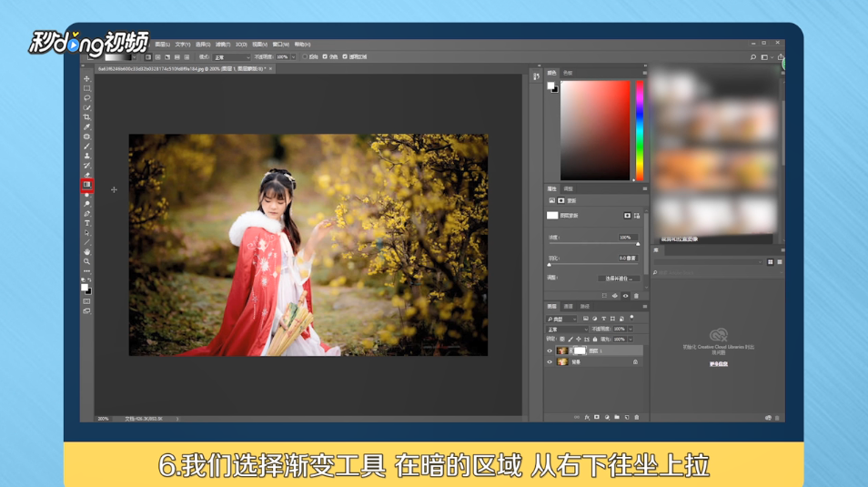Select the Lasso tool
This screenshot has width=868, height=487.
pyautogui.click(x=87, y=98)
